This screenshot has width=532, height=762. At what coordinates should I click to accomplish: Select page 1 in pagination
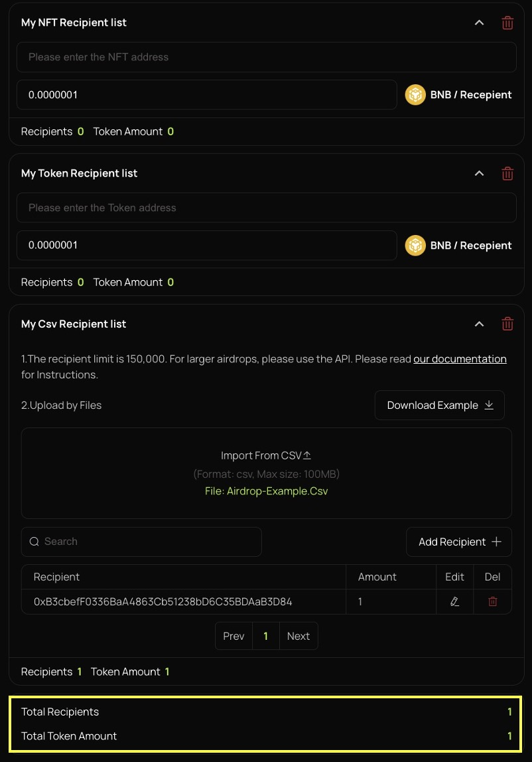266,636
